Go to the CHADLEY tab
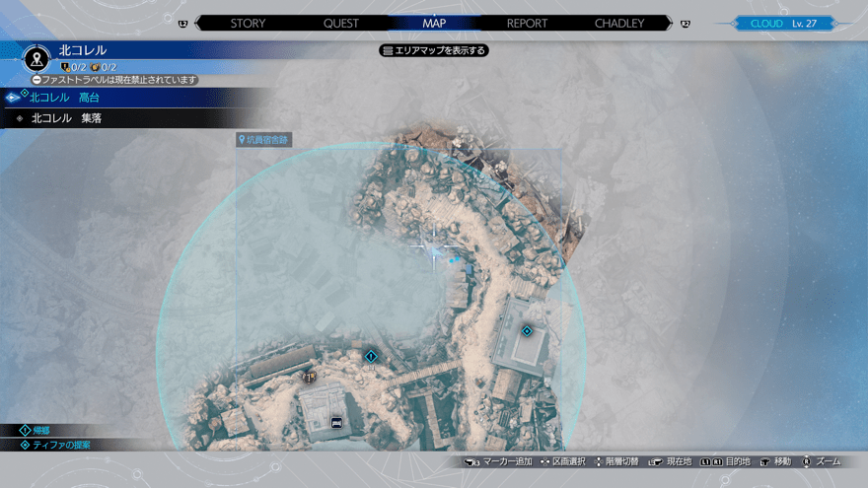Screen dimensions: 868x488 619,23
